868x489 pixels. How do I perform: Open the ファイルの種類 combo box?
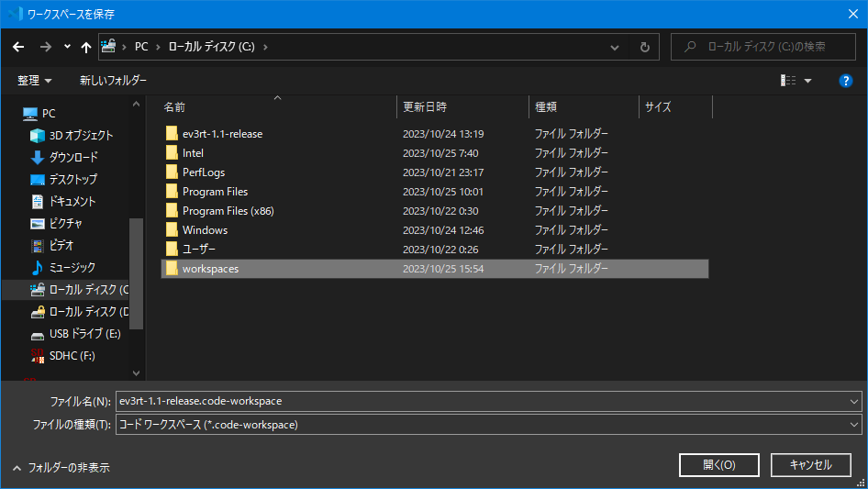pos(489,425)
